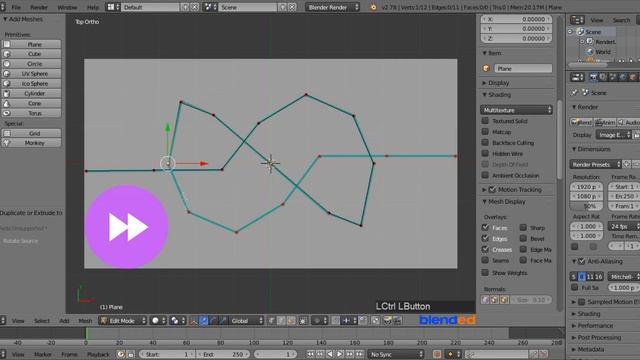Add a Grid special mesh
Viewport: 640px width, 360px height.
click(31, 133)
